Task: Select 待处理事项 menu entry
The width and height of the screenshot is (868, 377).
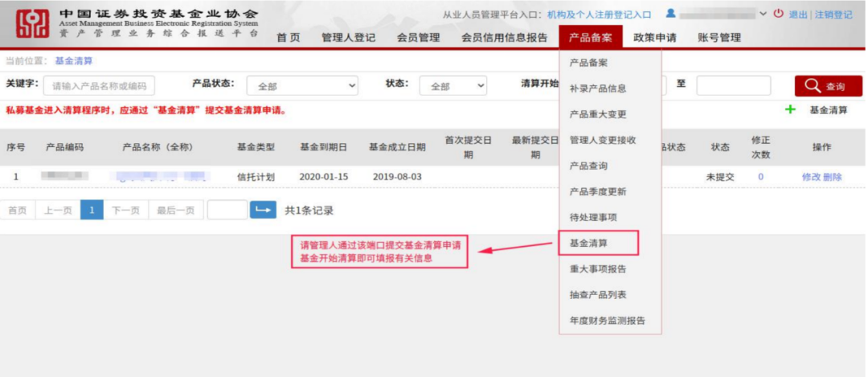Action: pos(593,218)
